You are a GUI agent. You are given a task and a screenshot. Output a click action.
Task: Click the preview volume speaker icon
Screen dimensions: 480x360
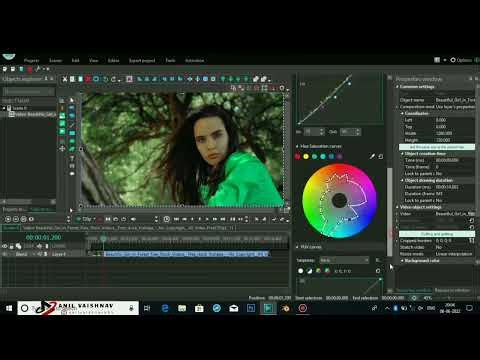(133, 219)
